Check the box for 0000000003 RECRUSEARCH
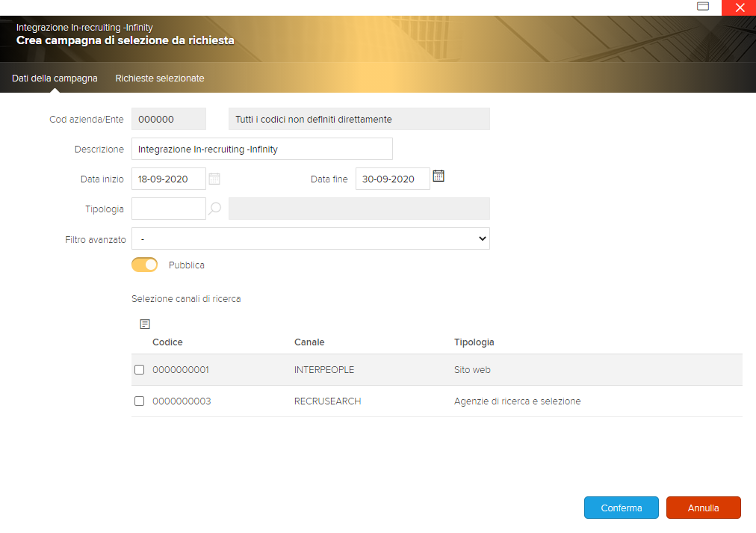This screenshot has height=533, width=756. coord(140,401)
